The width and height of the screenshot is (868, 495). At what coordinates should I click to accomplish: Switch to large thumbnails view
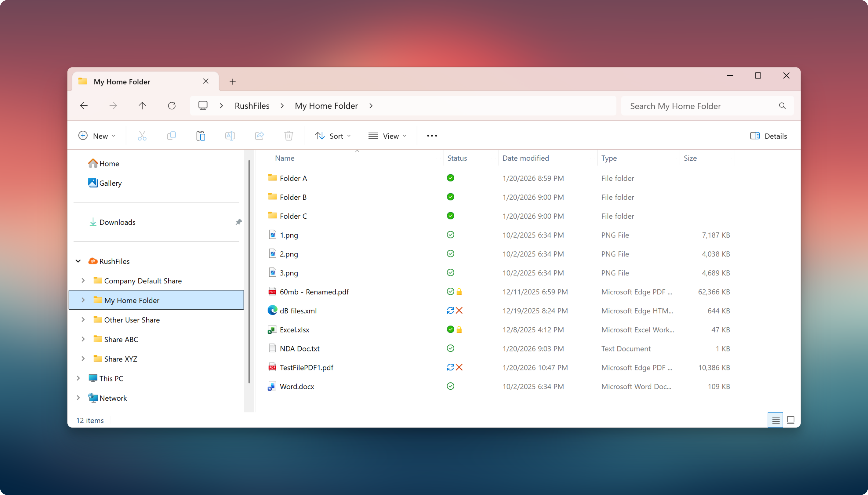pyautogui.click(x=790, y=420)
